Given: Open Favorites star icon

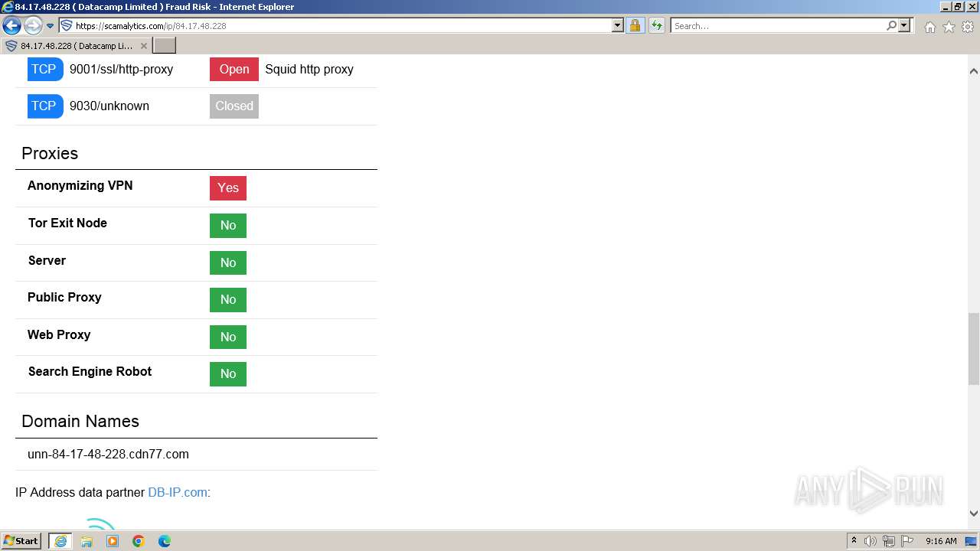Looking at the screenshot, I should [x=949, y=27].
